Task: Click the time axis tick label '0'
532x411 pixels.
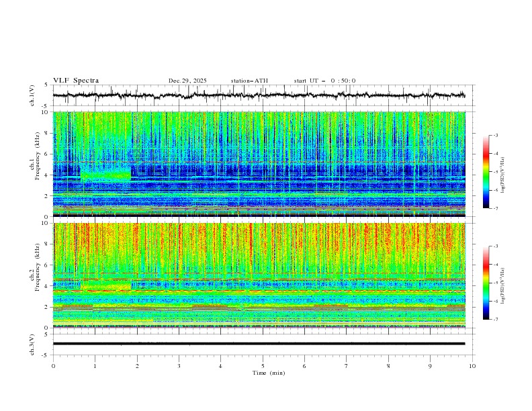Action: (53, 366)
